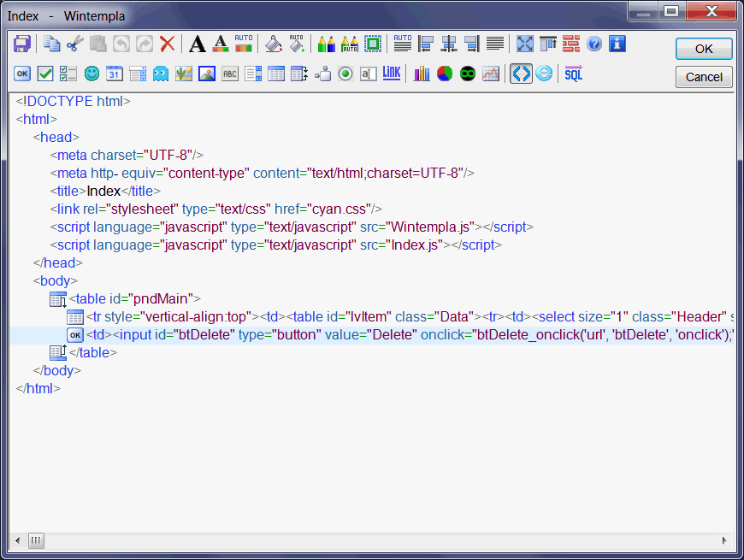Click the Copy icon in toolbar
Viewport: 744px width, 560px height.
[51, 44]
